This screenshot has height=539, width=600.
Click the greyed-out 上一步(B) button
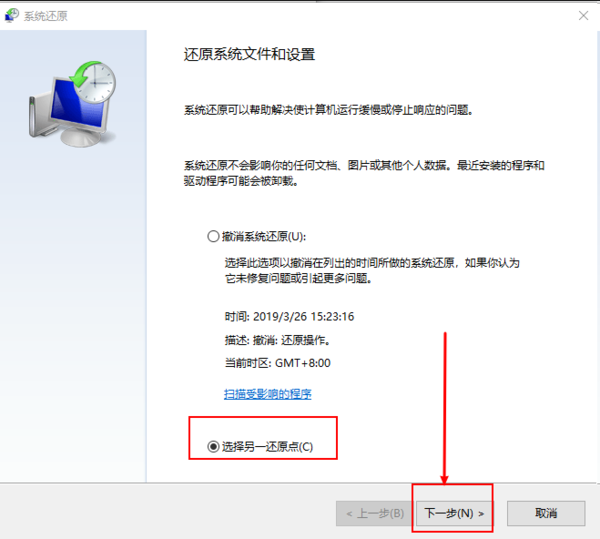pyautogui.click(x=374, y=513)
